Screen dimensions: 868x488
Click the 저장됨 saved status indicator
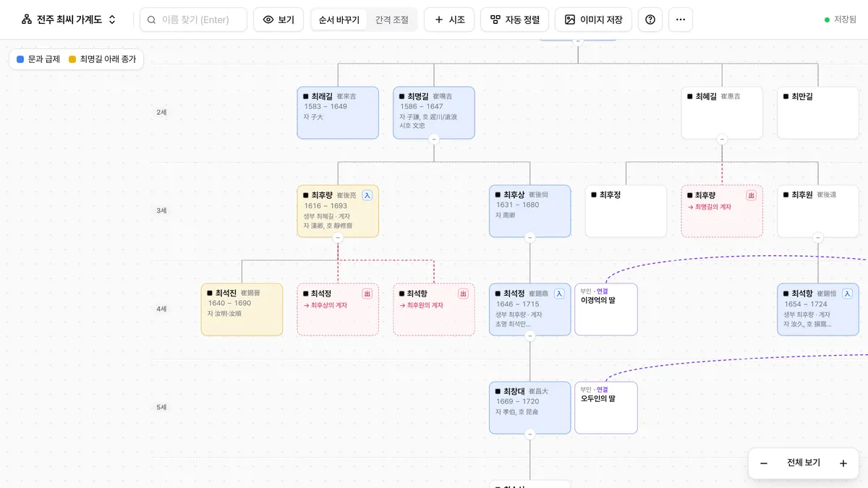[841, 20]
